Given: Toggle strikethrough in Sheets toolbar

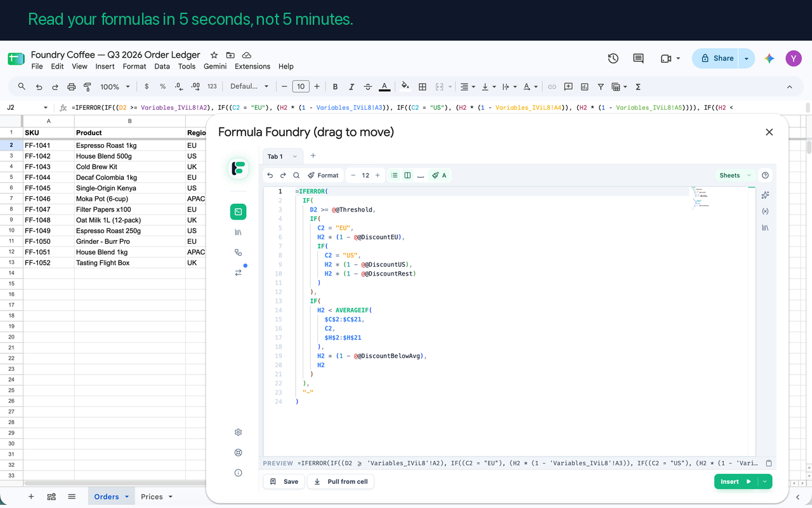Looking at the screenshot, I should (368, 86).
